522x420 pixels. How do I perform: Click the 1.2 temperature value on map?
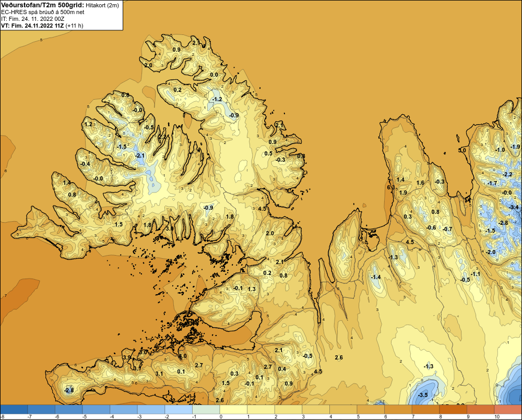[x=88, y=124]
